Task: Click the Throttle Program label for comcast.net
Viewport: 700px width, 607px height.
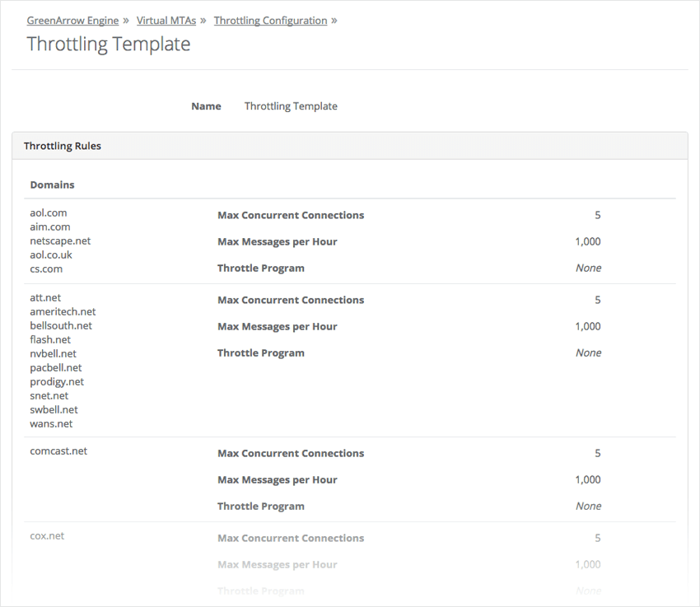Action: (260, 507)
